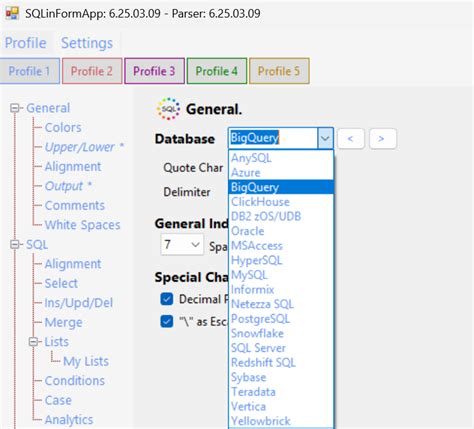The width and height of the screenshot is (474, 429).
Task: Switch to Profile 1 tab
Action: (x=30, y=71)
